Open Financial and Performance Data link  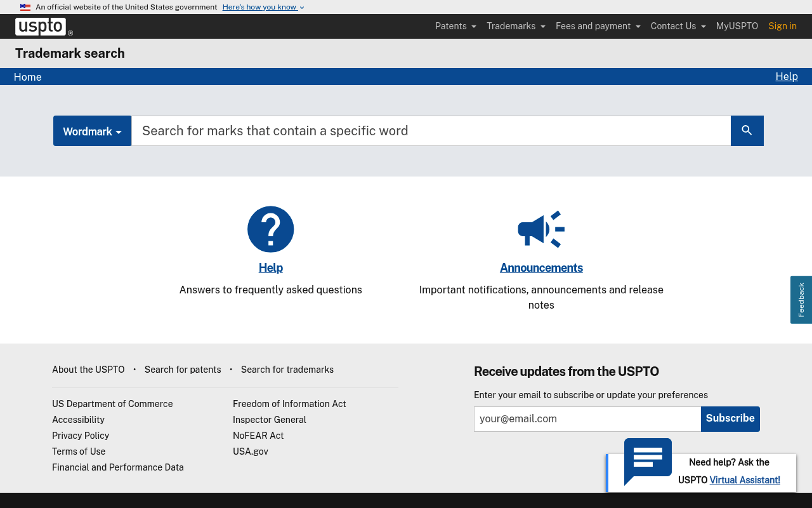click(118, 467)
